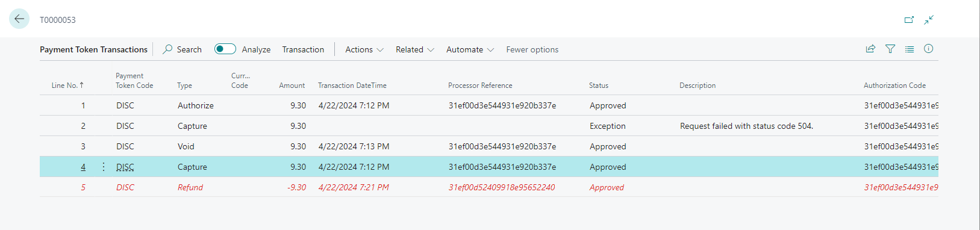Click the Description column header

[698, 85]
